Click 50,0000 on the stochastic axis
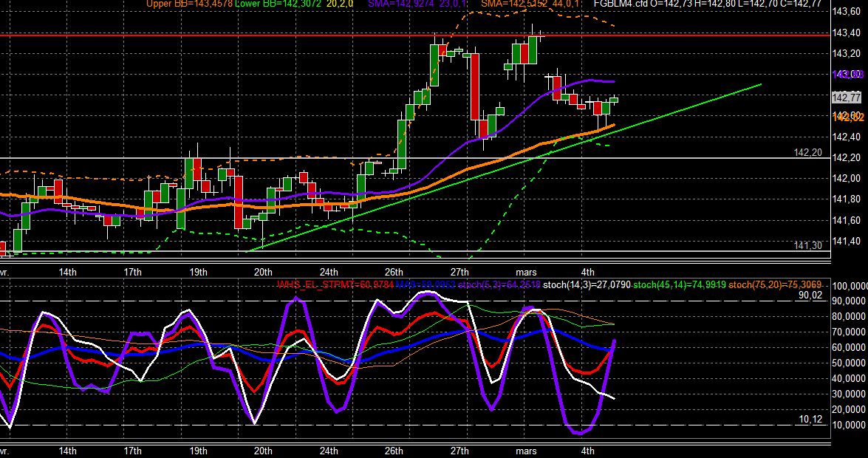This screenshot has width=868, height=458. tap(849, 363)
